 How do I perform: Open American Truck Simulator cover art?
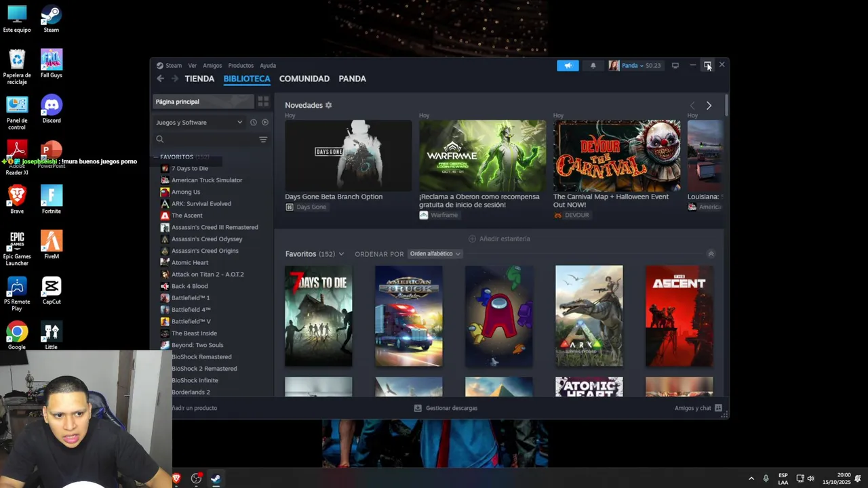click(409, 316)
